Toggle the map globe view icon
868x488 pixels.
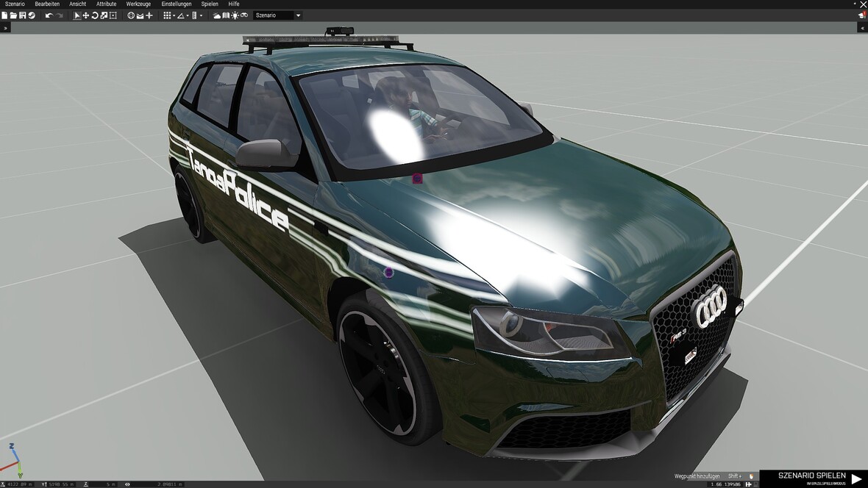pyautogui.click(x=131, y=15)
